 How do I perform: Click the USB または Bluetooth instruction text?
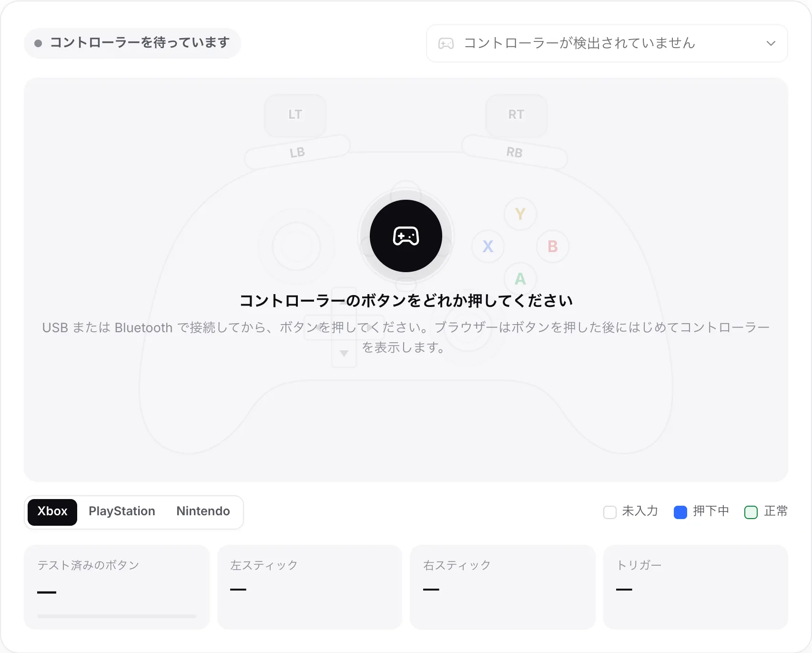(x=406, y=337)
